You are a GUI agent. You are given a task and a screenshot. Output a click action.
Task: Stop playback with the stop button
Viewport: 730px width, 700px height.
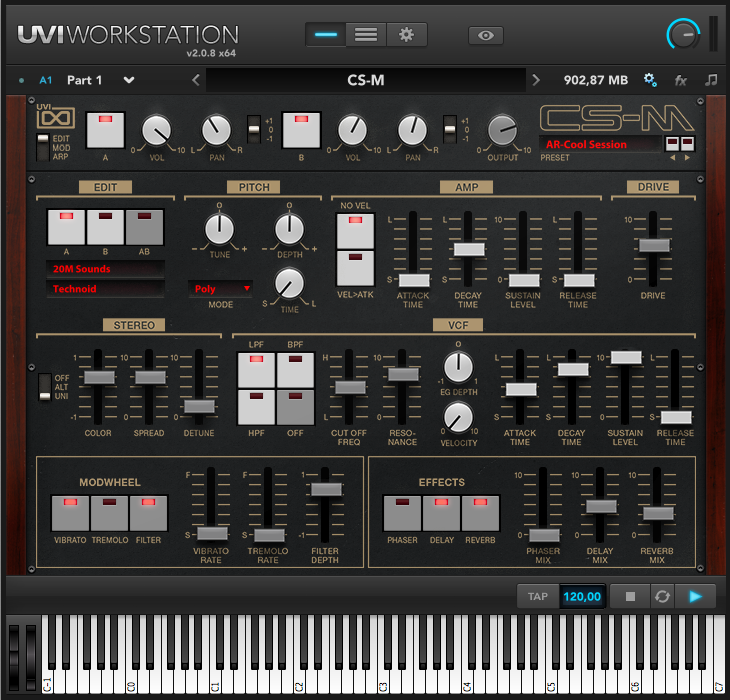pos(630,596)
